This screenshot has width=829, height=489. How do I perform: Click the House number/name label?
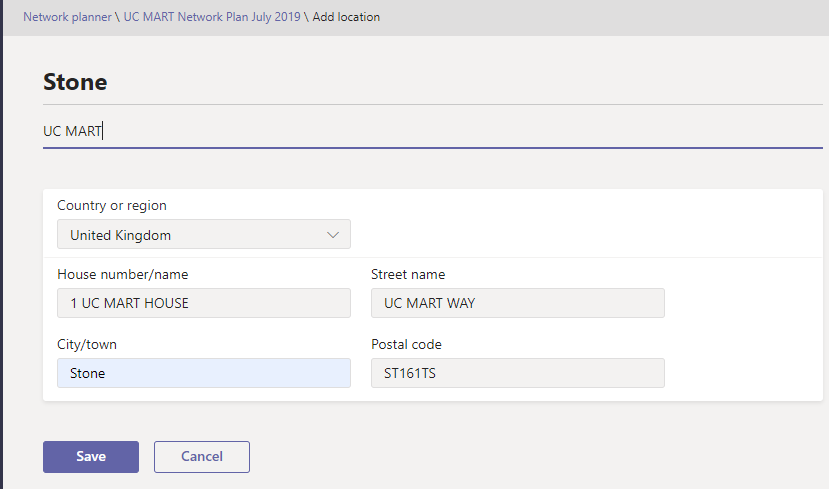(x=122, y=274)
